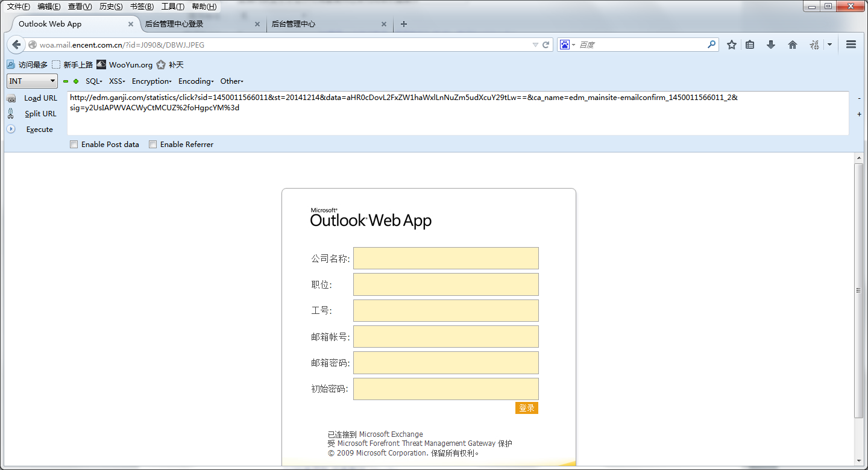
Task: Bookmark this page with the star icon
Action: coord(732,45)
